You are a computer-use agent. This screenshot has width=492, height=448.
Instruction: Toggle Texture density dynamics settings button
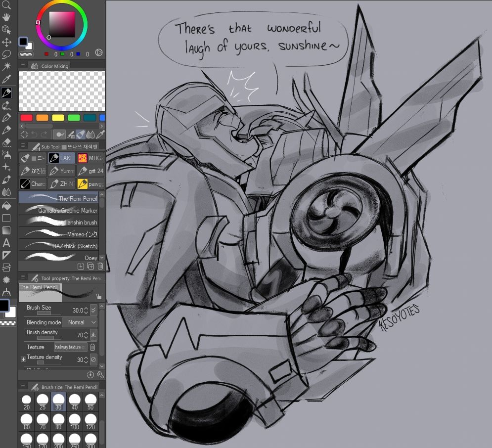click(x=93, y=359)
